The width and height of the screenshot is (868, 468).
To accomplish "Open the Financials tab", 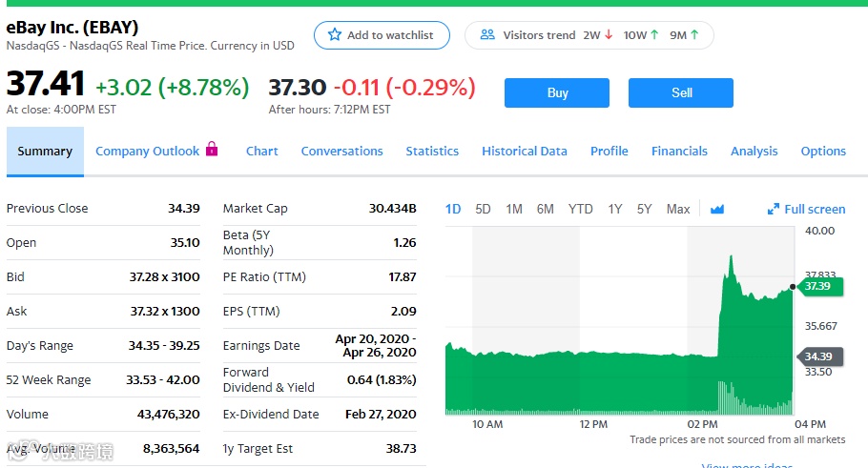I will click(679, 151).
